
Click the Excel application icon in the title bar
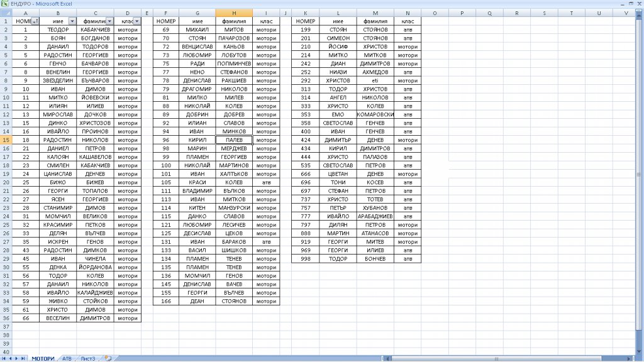(x=4, y=4)
